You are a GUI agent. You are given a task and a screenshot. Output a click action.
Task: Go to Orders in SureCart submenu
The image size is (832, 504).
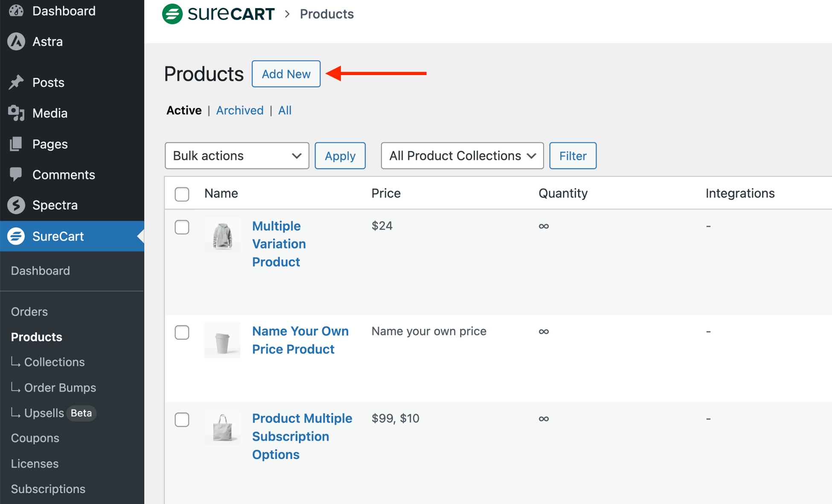(29, 312)
